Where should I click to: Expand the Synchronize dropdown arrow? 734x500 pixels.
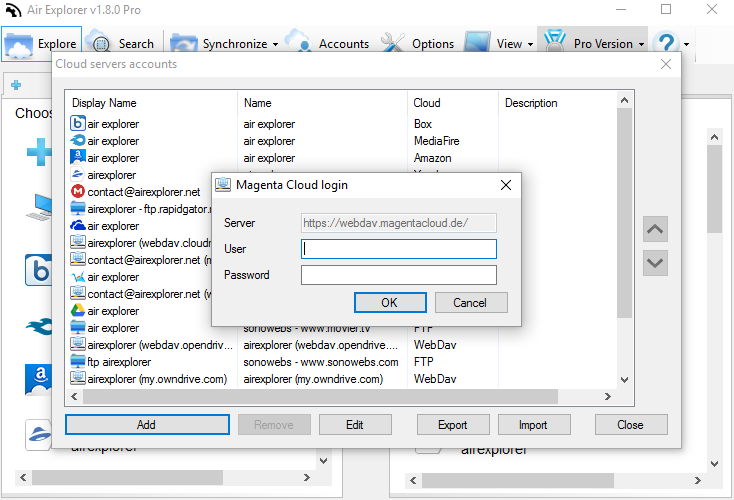click(275, 44)
